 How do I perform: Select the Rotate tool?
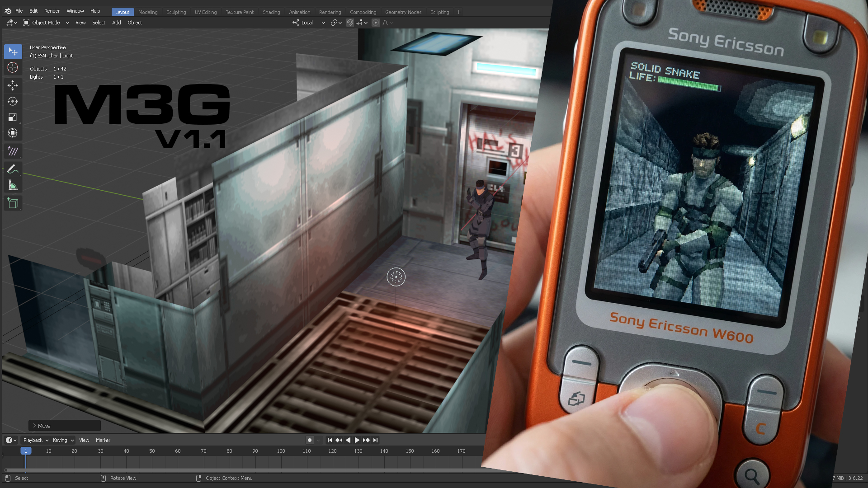coord(13,101)
